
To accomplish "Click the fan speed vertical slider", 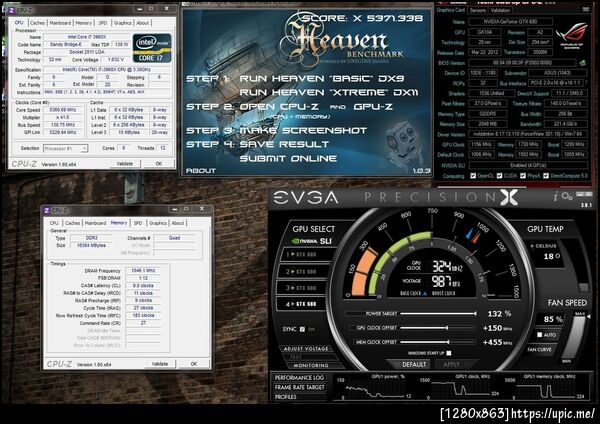I will pos(572,337).
